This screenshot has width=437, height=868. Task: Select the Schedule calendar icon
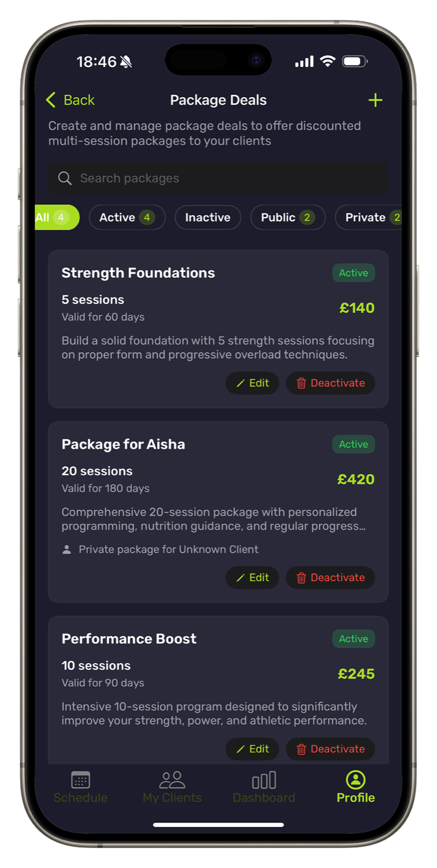point(80,780)
